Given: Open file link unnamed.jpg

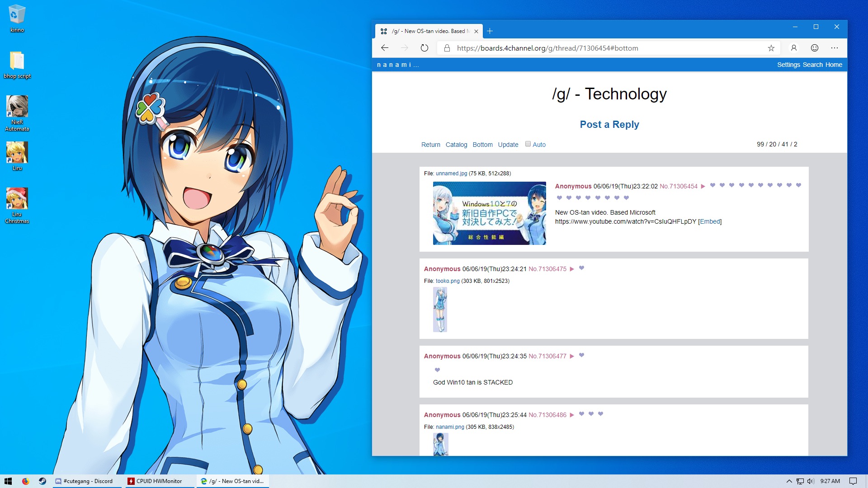Looking at the screenshot, I should pos(451,174).
